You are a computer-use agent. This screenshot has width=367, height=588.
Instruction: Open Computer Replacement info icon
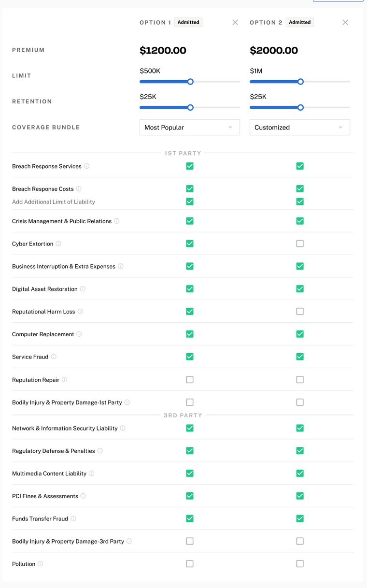click(x=79, y=334)
